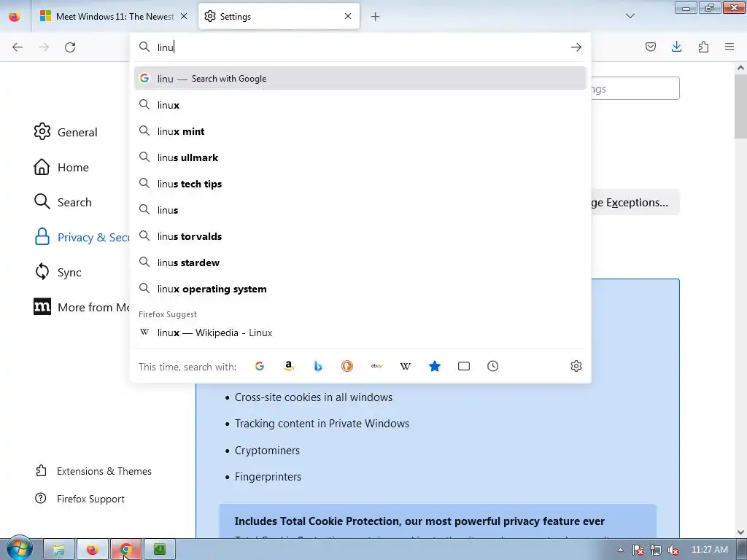Search open tabs using the tab icon
The width and height of the screenshot is (747, 560).
tap(463, 366)
